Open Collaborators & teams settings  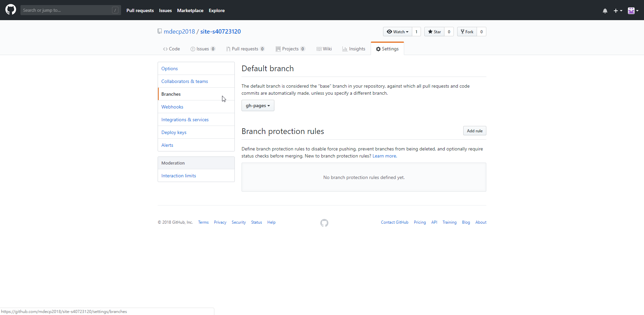pyautogui.click(x=196, y=81)
